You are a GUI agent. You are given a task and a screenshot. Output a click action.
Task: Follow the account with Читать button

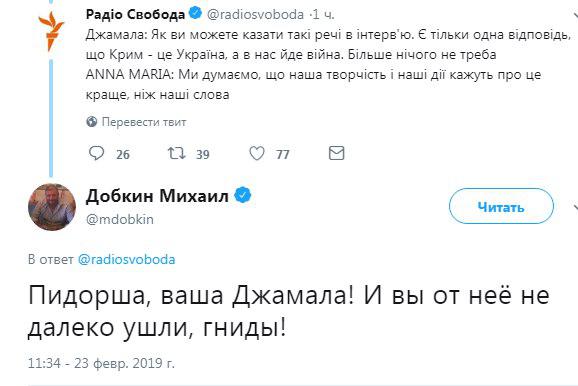click(501, 206)
